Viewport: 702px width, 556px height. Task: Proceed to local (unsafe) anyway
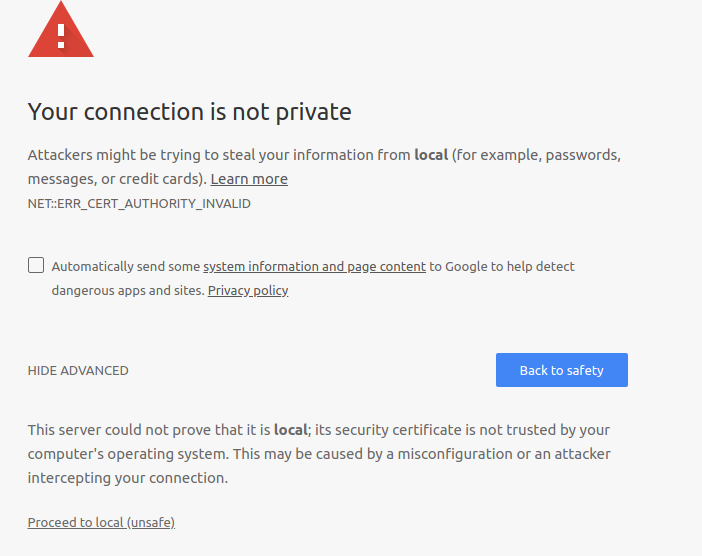[x=101, y=522]
